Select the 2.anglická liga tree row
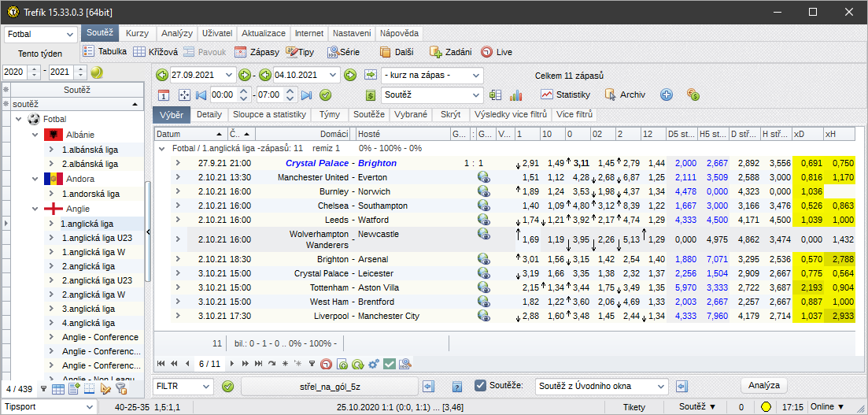Viewport: 868px width, 415px height. (89, 266)
